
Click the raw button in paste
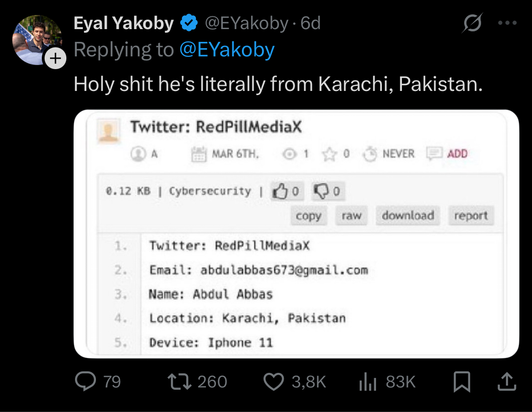point(351,216)
